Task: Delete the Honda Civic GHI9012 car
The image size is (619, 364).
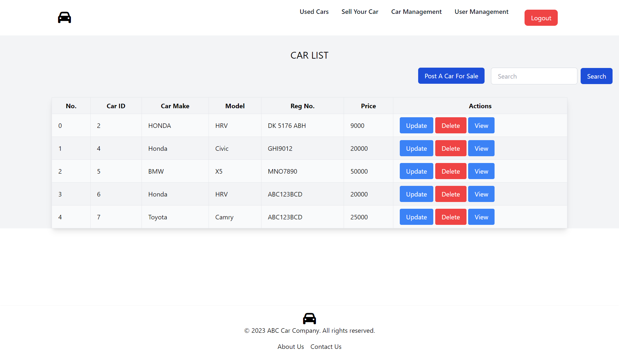Action: point(450,148)
